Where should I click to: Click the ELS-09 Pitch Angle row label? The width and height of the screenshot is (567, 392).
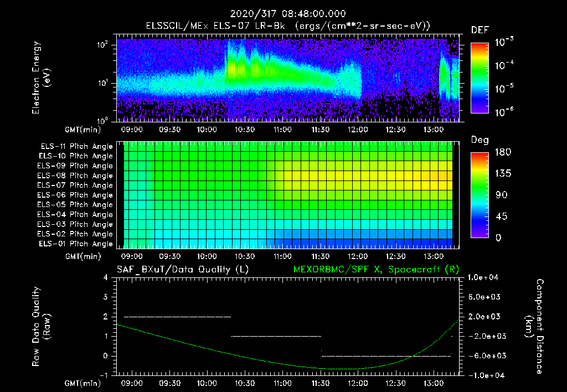coord(75,166)
